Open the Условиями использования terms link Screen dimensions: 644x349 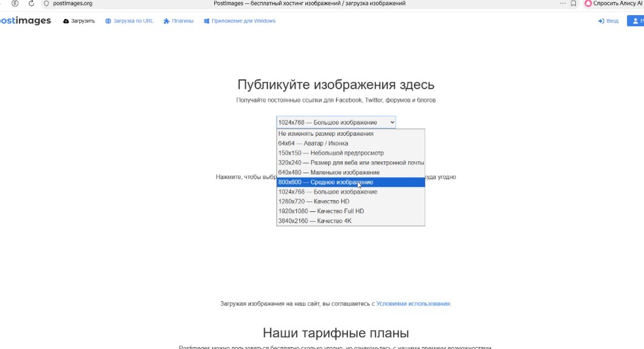[x=413, y=304]
